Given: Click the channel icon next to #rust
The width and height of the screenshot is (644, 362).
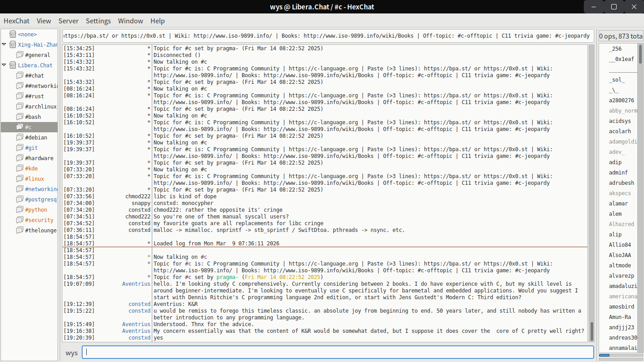Looking at the screenshot, I should (20, 96).
